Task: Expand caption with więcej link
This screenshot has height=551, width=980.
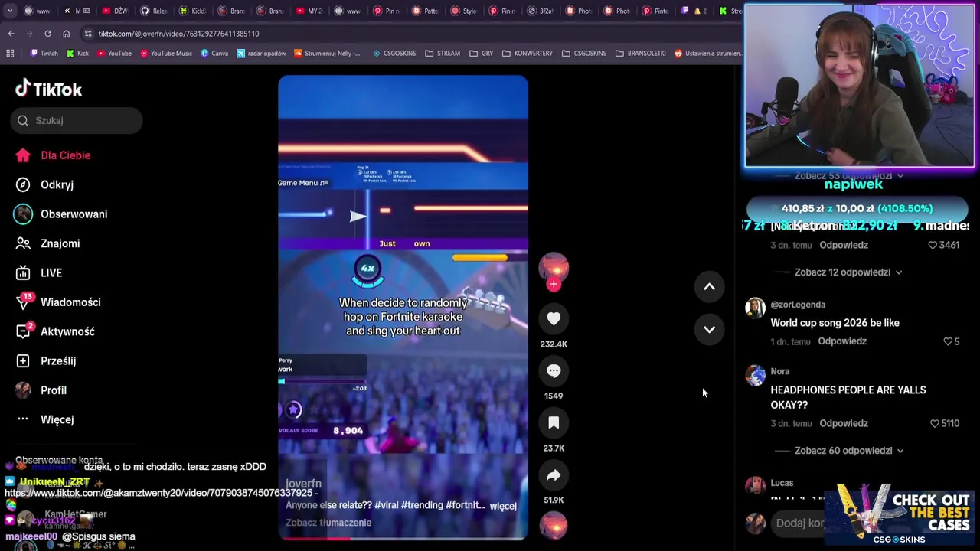Action: [503, 506]
